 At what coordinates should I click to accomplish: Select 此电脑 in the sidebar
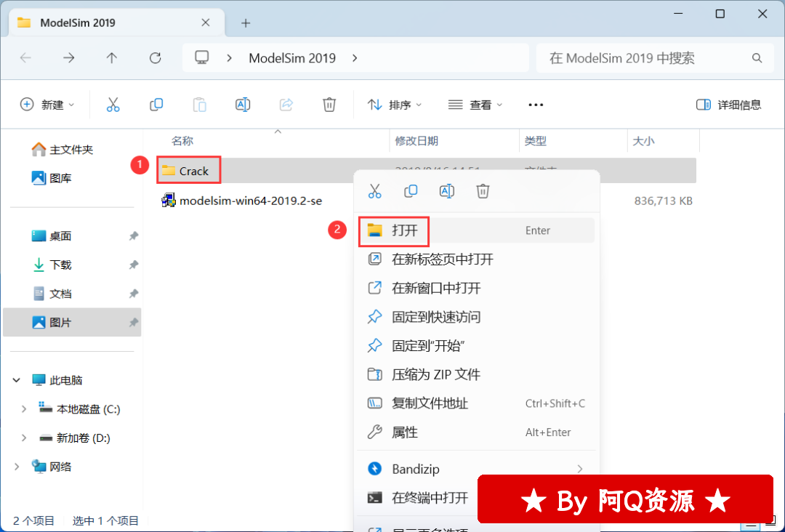[57, 380]
